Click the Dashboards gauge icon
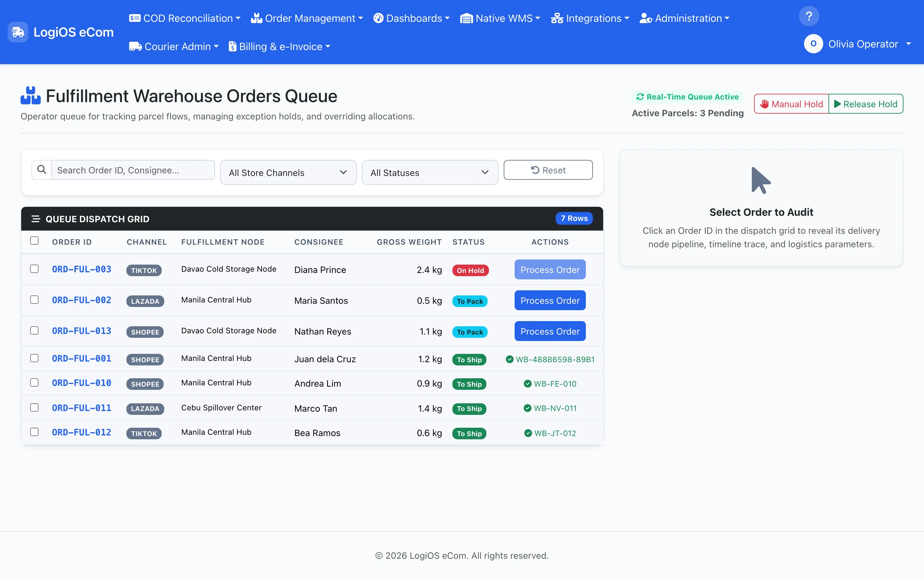The height and width of the screenshot is (578, 924). coord(378,18)
